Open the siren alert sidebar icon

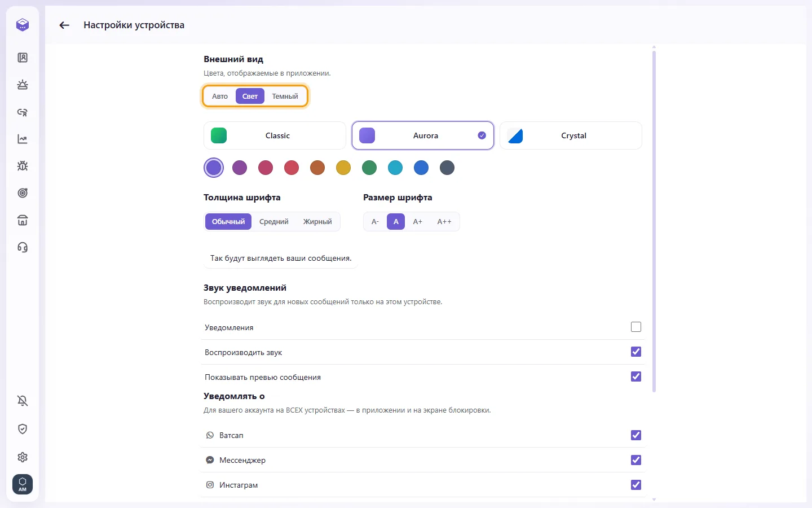[x=23, y=85]
